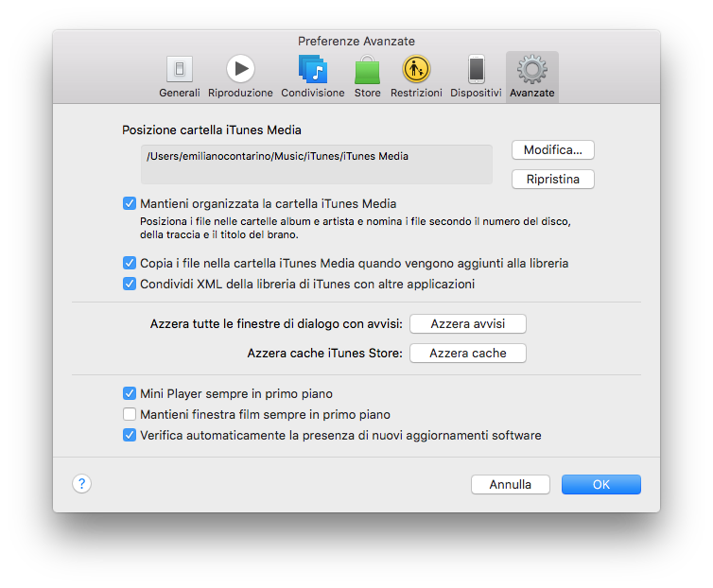Enable Mantieni finestra film sempre in primo piano

point(130,414)
